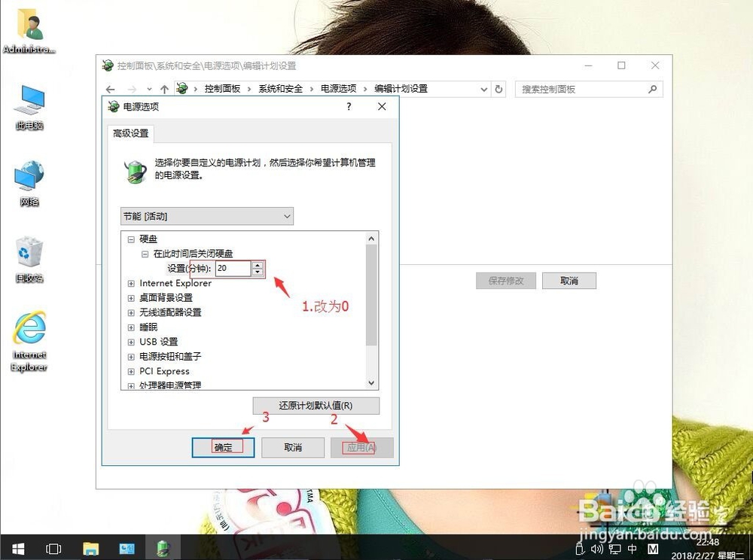This screenshot has height=560, width=753.
Task: Select the 高级设置 tab
Action: [x=130, y=133]
